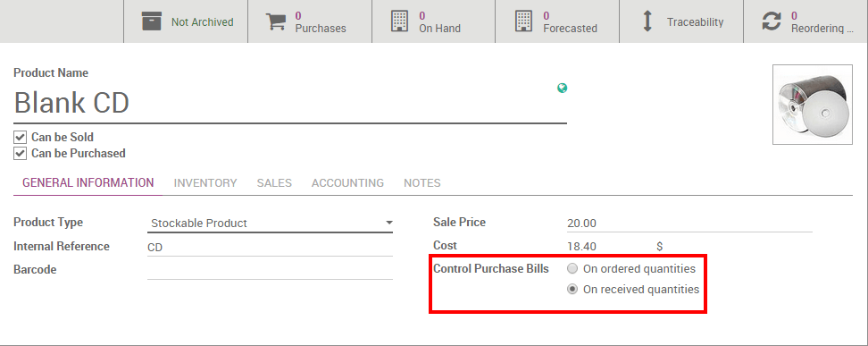Open the Notes tab
This screenshot has height=346, width=868.
(x=422, y=183)
